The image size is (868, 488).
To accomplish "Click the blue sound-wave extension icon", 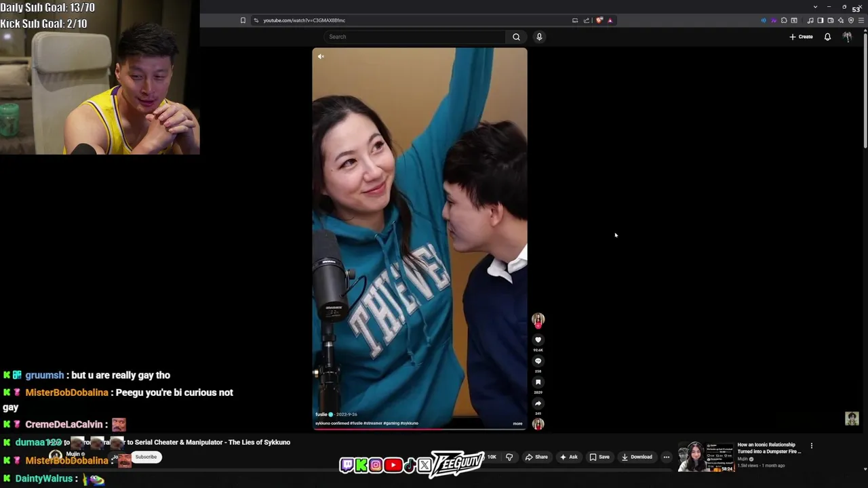I will (764, 20).
